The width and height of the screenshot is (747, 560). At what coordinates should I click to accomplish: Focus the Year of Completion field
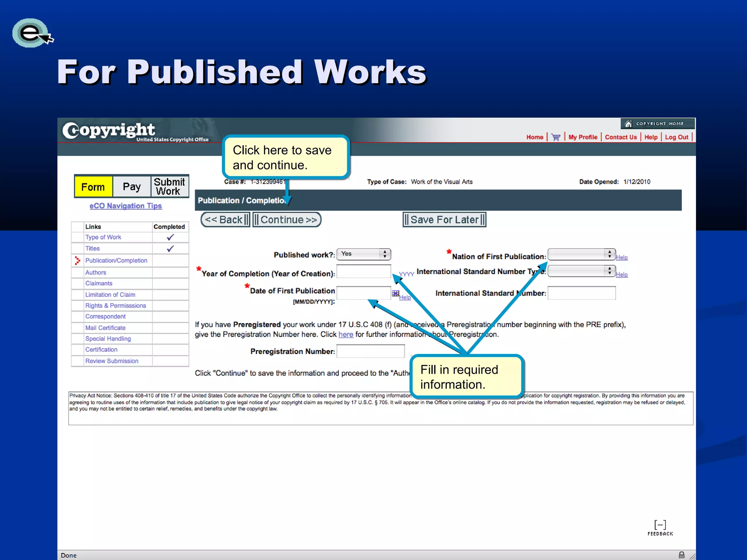pyautogui.click(x=364, y=272)
